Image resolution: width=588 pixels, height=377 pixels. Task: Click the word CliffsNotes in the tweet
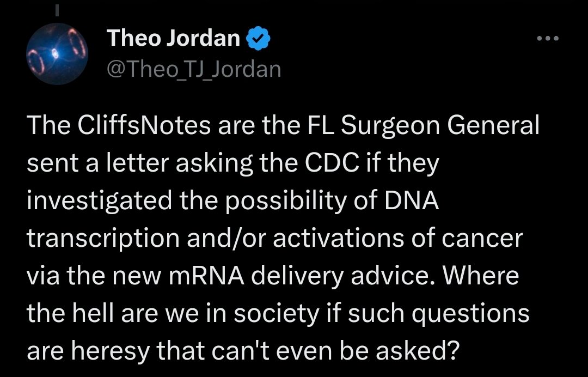pyautogui.click(x=139, y=126)
